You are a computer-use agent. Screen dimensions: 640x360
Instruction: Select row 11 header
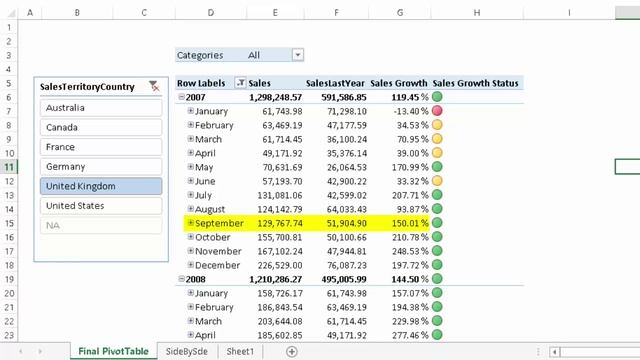pyautogui.click(x=9, y=167)
